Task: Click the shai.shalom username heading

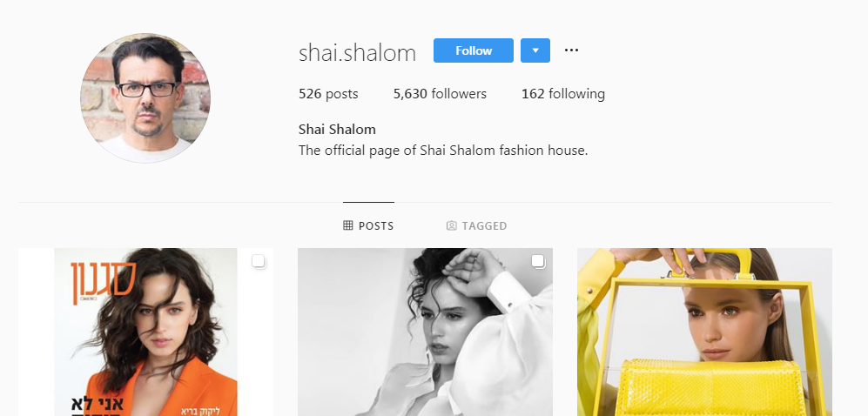Action: point(357,53)
